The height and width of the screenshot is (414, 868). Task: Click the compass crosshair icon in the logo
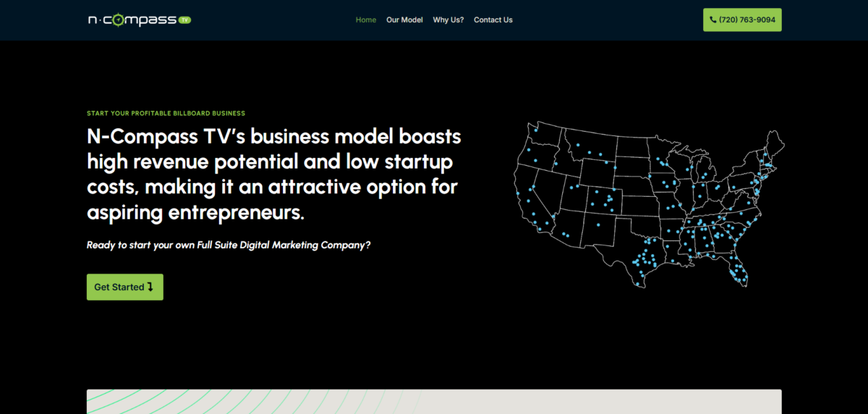click(x=119, y=20)
